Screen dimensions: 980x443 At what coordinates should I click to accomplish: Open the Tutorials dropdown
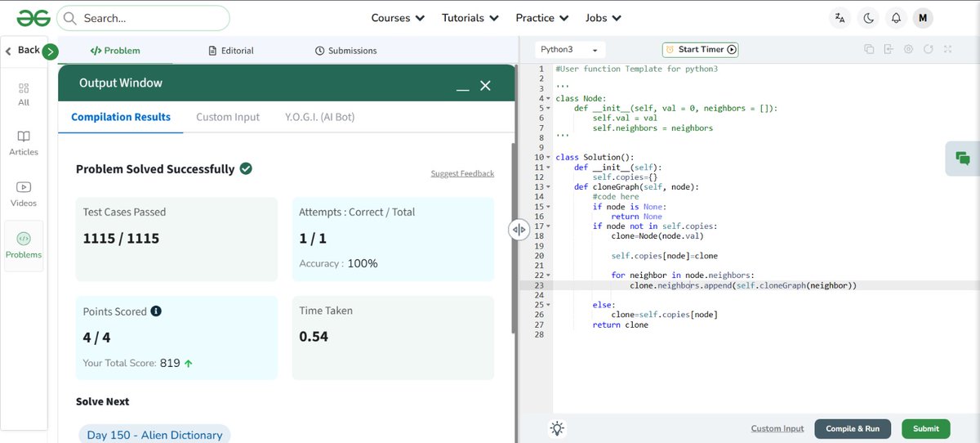[470, 18]
